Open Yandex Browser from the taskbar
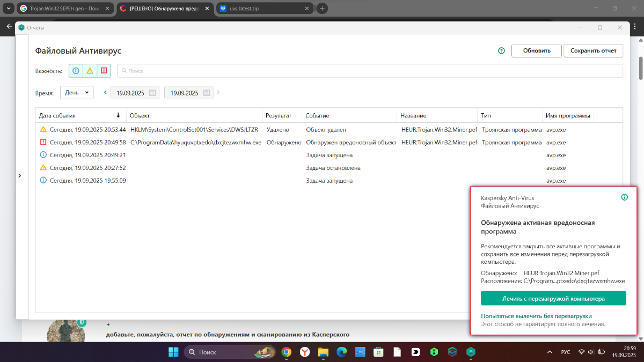The height and width of the screenshot is (362, 644). (x=304, y=352)
